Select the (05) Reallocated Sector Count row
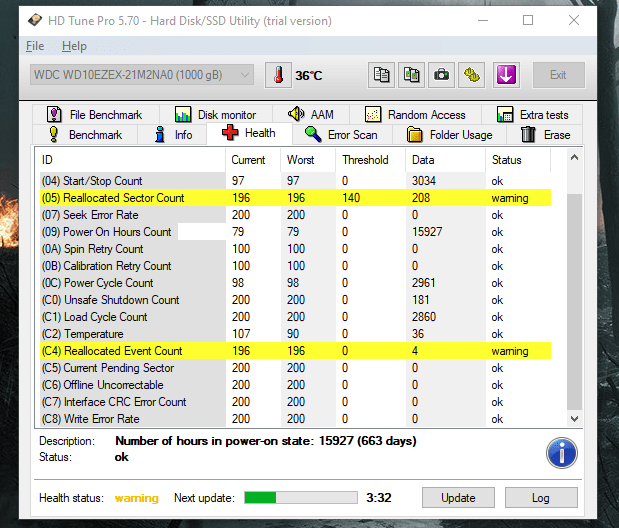Image resolution: width=619 pixels, height=528 pixels. click(x=295, y=198)
